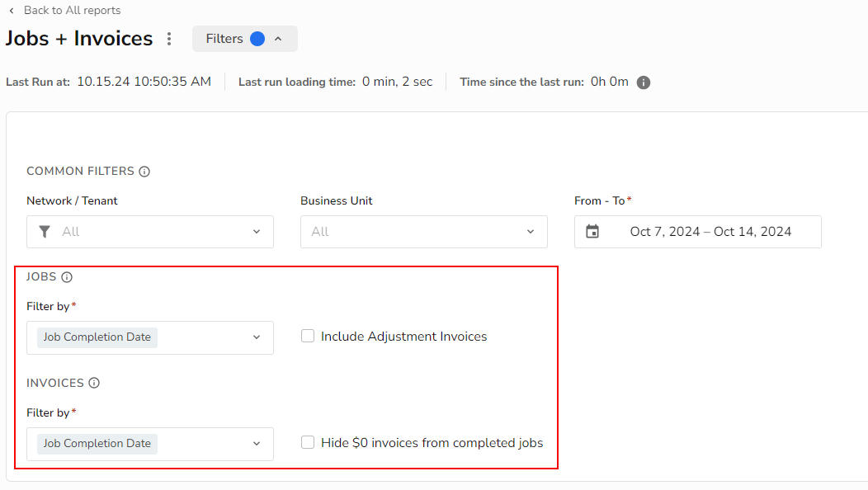Screen dimensions: 868x490
Task: Click the calendar icon in the date field
Action: click(x=592, y=232)
